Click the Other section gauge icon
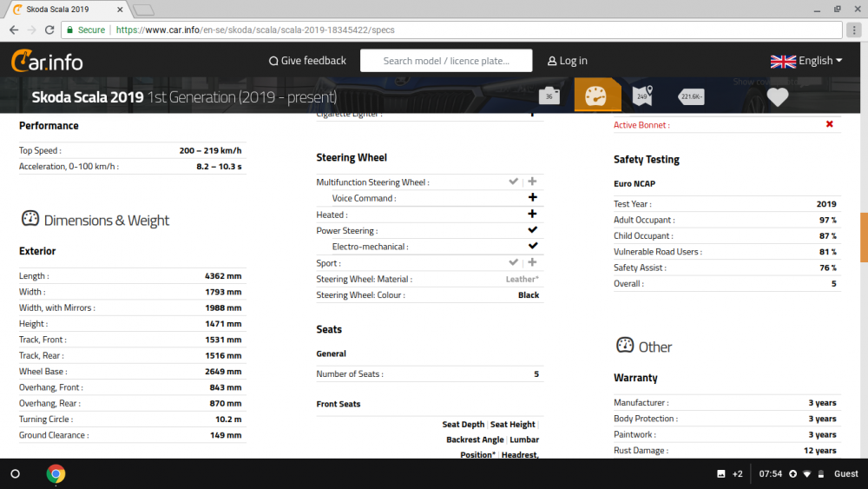 (x=625, y=345)
